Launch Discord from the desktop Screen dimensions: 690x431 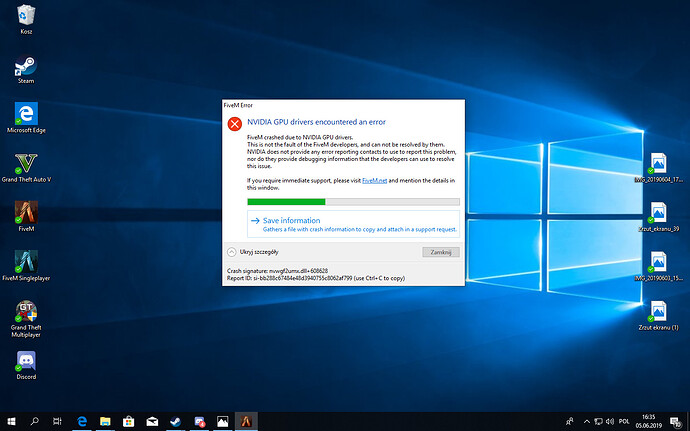(x=26, y=360)
